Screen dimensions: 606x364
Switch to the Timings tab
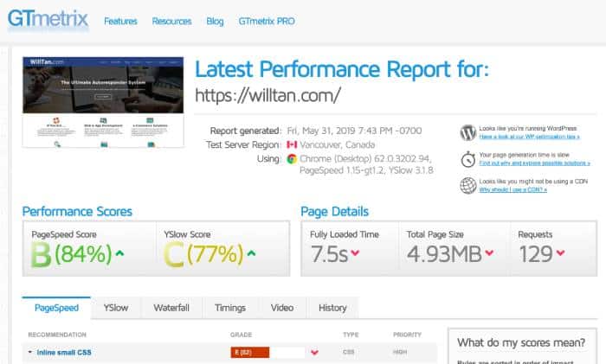click(x=230, y=308)
